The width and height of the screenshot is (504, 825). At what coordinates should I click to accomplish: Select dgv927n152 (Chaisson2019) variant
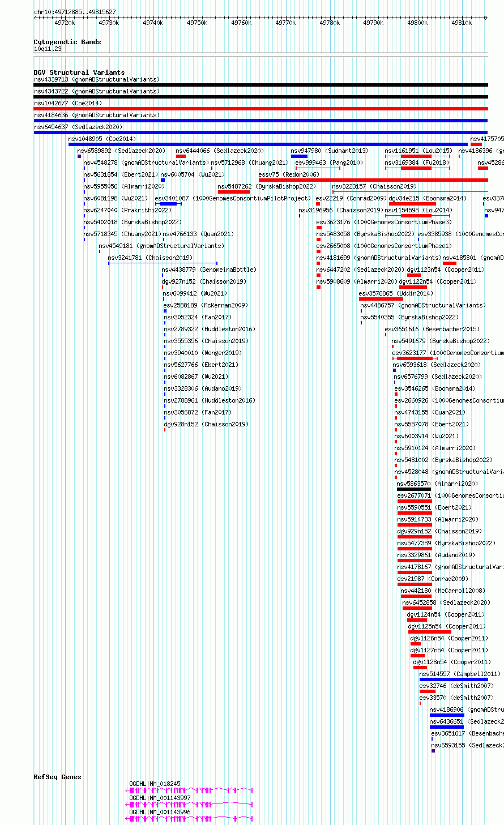click(x=204, y=281)
